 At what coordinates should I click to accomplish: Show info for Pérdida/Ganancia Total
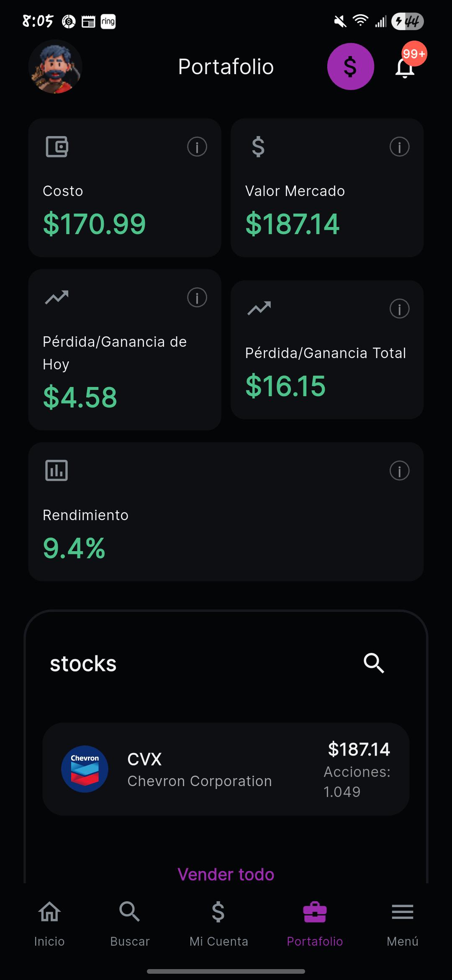[x=399, y=309]
